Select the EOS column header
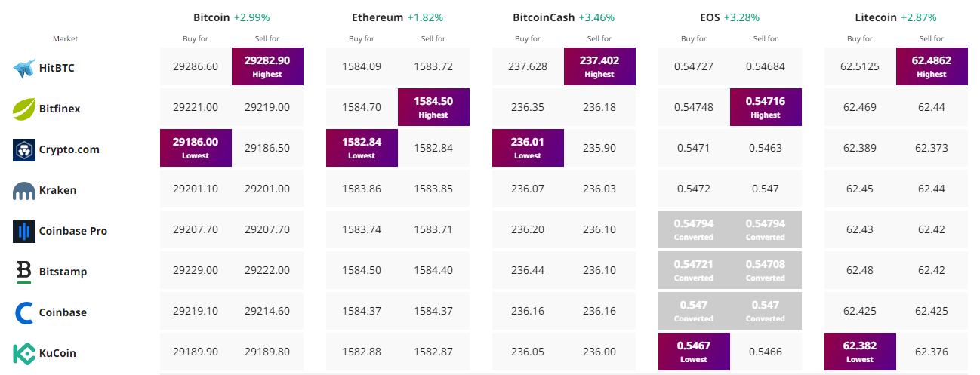The height and width of the screenshot is (375, 980). (710, 17)
